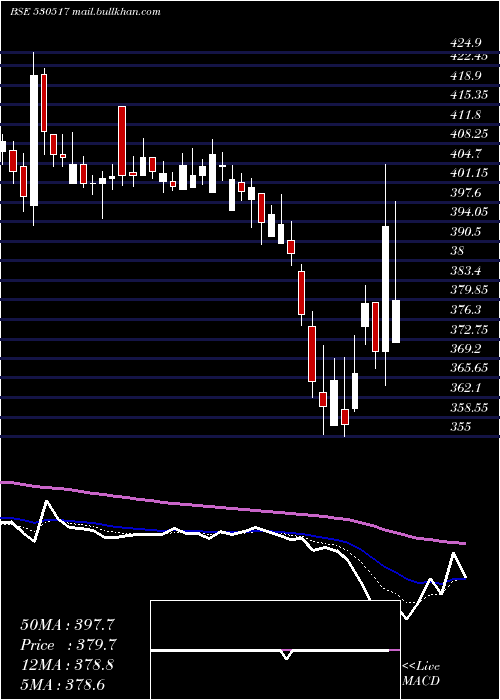500x700 pixels.
Task: Click the 355 price axis label
Action: point(461,426)
